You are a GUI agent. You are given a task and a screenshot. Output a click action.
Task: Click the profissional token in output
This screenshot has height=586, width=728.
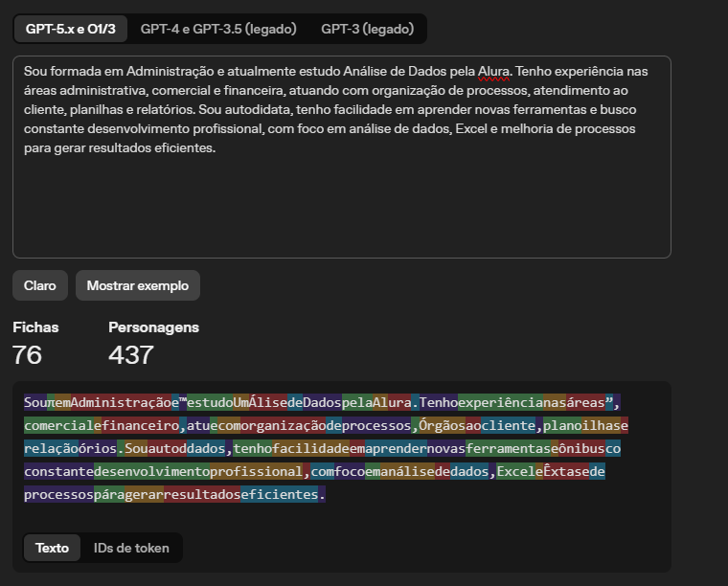257,471
